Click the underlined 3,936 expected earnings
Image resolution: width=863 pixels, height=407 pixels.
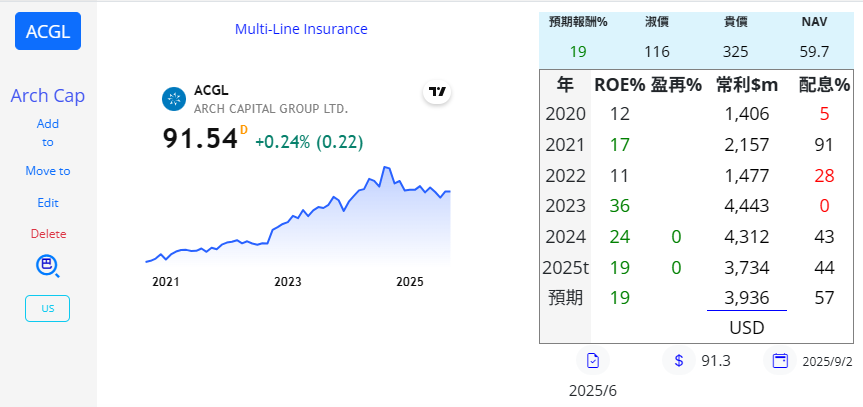747,299
